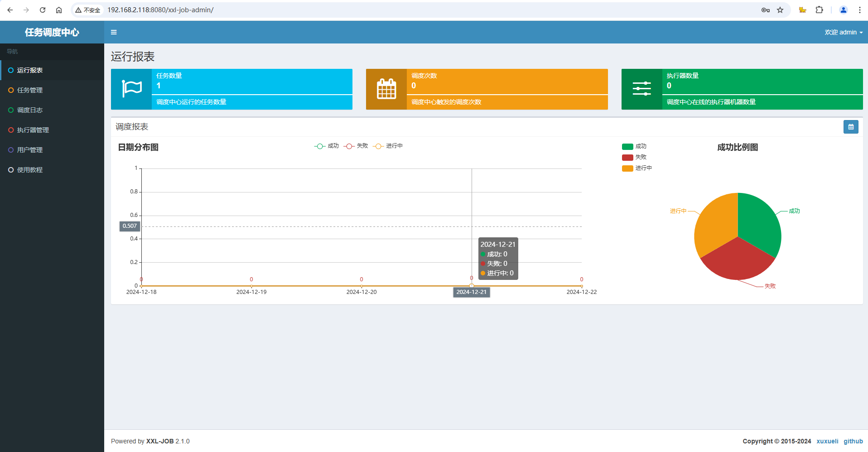Screen dimensions: 868x452
Task: Toggle 进行中 in the pie chart legend
Action: pos(637,168)
